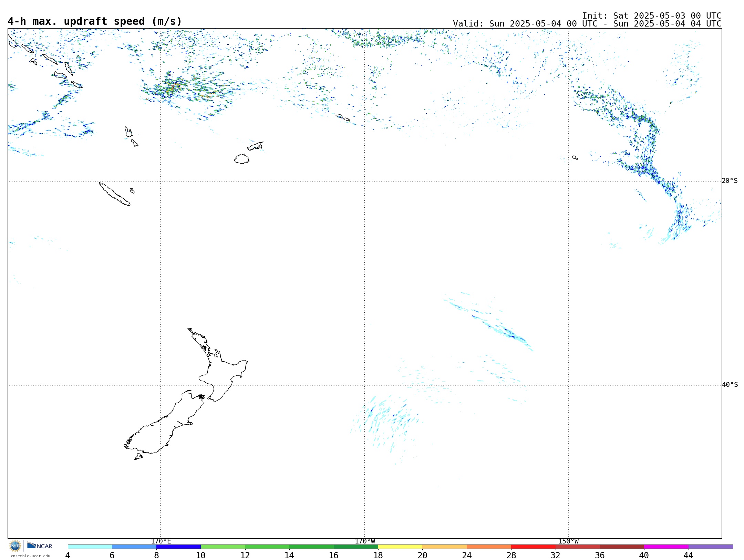
Task: Pick the light cyan 4-6 color swatch
Action: pyautogui.click(x=90, y=547)
